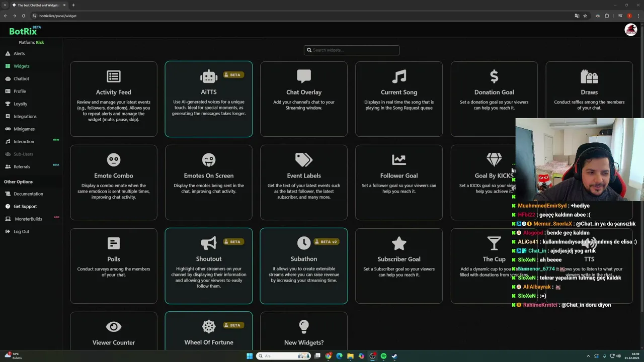This screenshot has width=644, height=362.
Task: Click Log Out in the sidebar
Action: [21, 232]
